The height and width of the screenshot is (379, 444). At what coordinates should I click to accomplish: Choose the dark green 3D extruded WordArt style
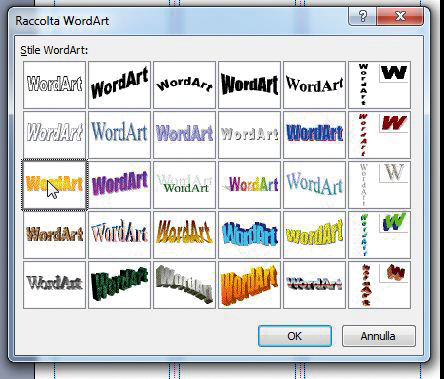coord(120,285)
